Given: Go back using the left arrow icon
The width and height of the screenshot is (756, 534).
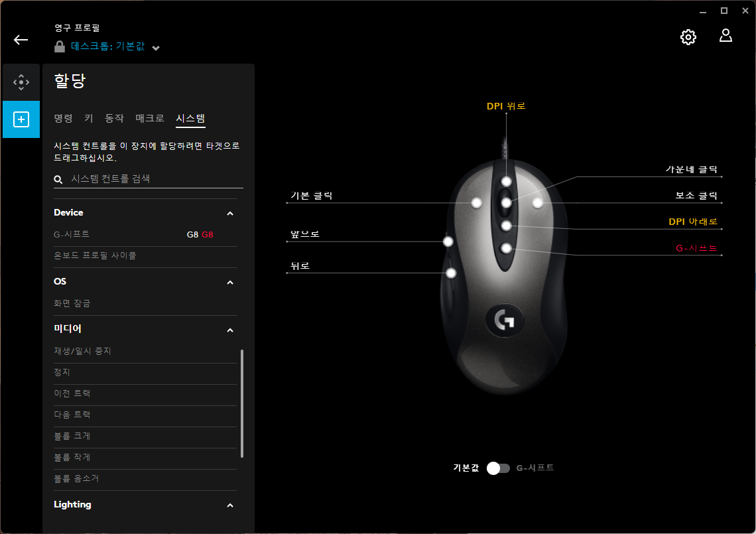Looking at the screenshot, I should pyautogui.click(x=21, y=40).
